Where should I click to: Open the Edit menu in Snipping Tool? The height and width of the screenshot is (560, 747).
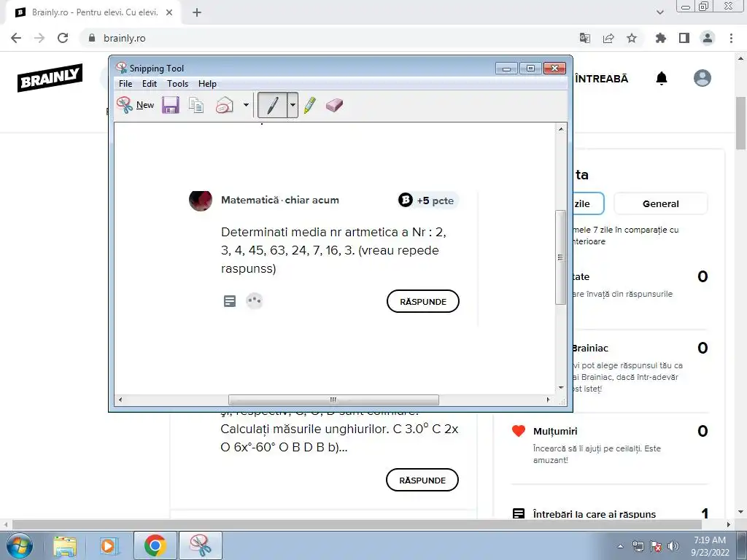149,84
